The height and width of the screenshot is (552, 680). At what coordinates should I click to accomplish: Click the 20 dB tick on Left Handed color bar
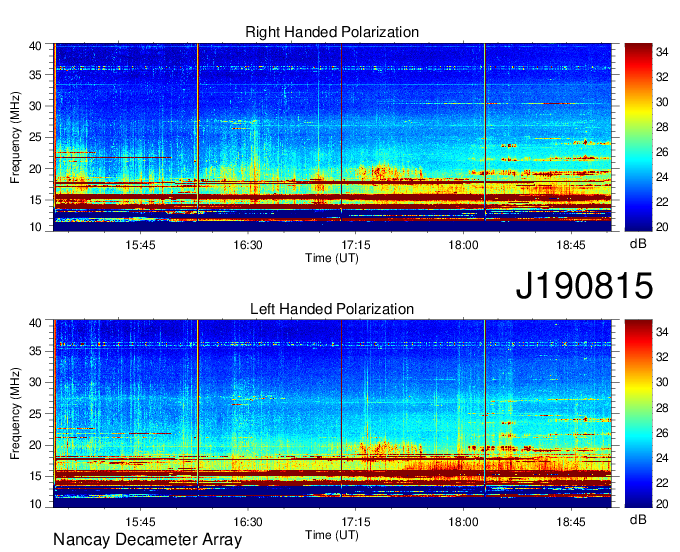[662, 504]
